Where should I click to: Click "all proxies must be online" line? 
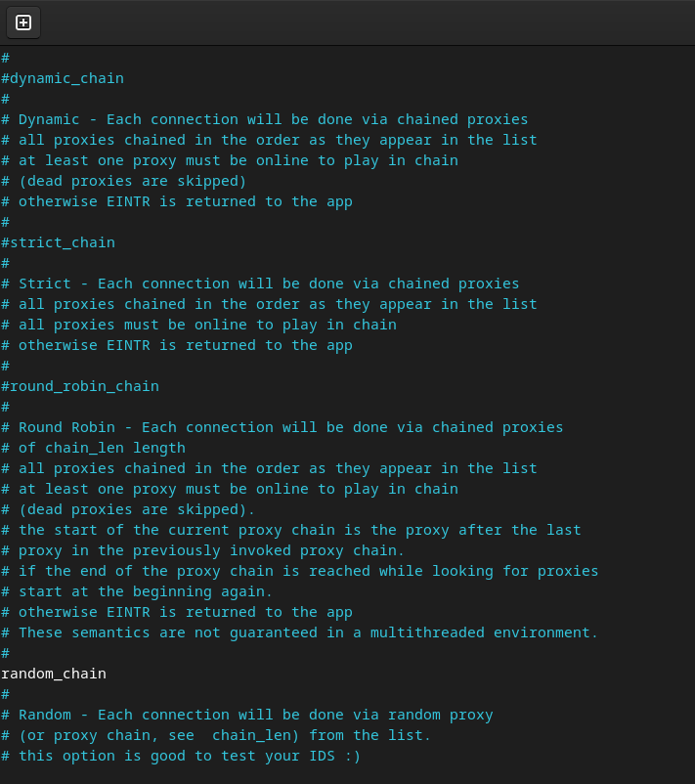pyautogui.click(x=198, y=325)
